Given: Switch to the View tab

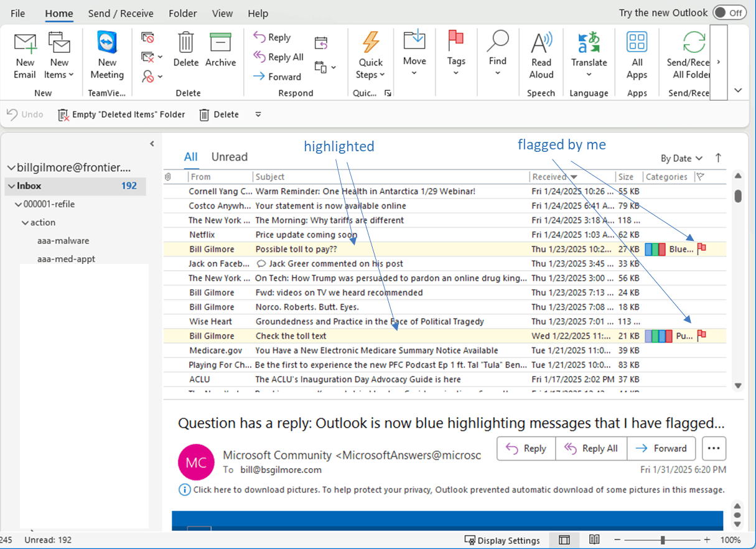Looking at the screenshot, I should (x=222, y=13).
